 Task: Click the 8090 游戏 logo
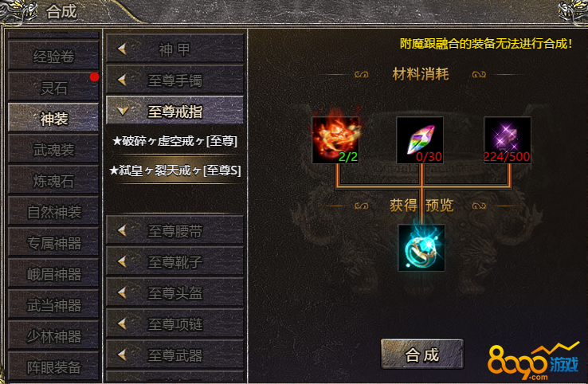point(533,361)
